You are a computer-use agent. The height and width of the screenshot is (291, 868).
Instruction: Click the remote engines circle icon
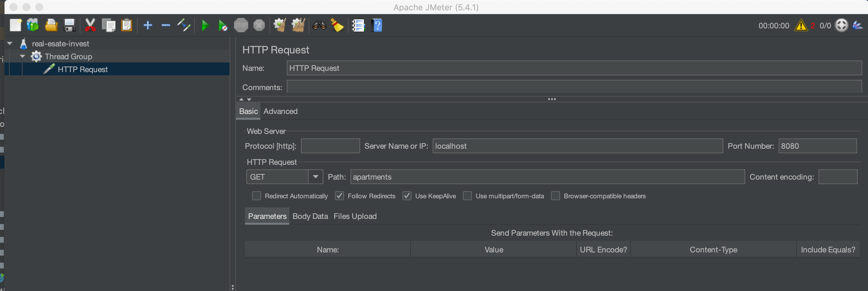click(x=841, y=25)
